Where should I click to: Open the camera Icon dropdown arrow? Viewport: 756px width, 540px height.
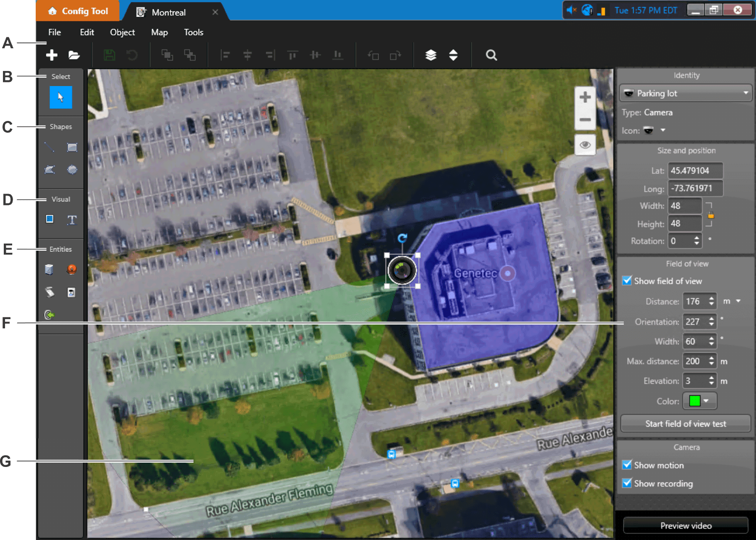pos(663,130)
